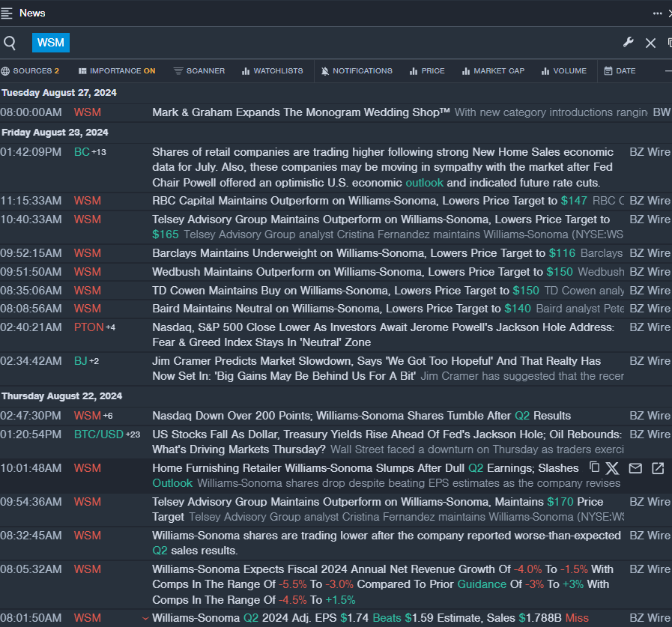
Task: Click the search magnifier icon
Action: (x=10, y=43)
